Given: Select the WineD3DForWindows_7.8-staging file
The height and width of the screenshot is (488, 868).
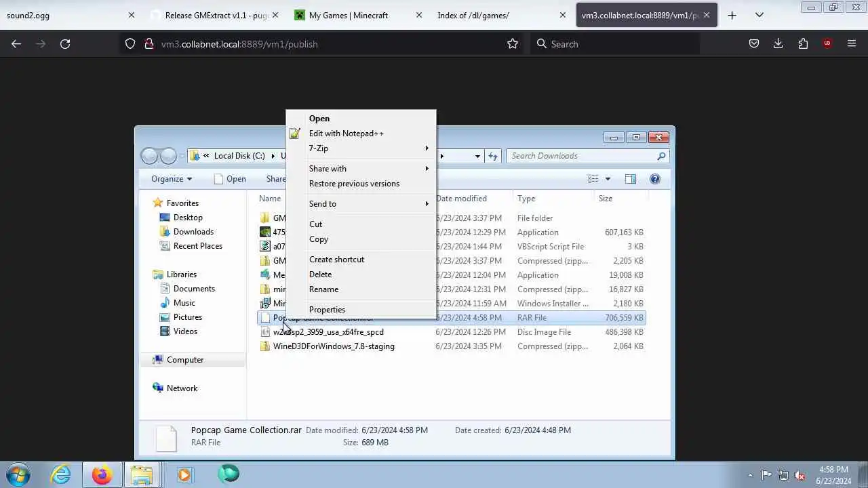Looking at the screenshot, I should coord(334,346).
